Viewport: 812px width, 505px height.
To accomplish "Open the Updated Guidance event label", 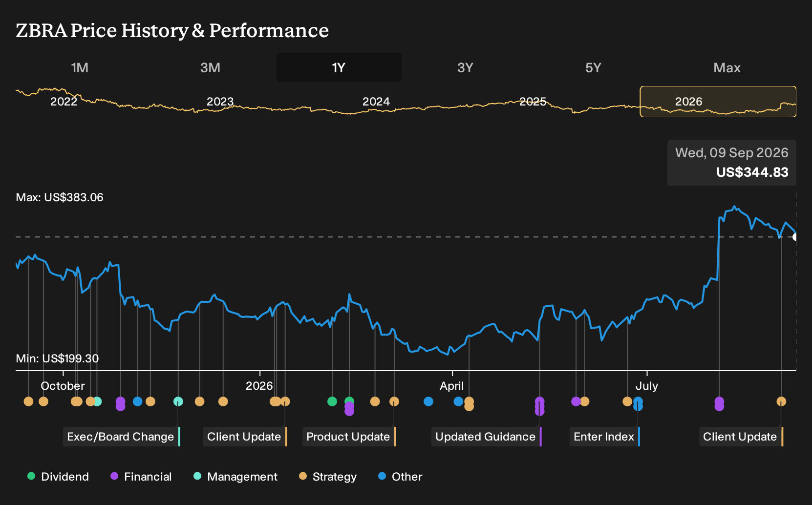I will (487, 437).
